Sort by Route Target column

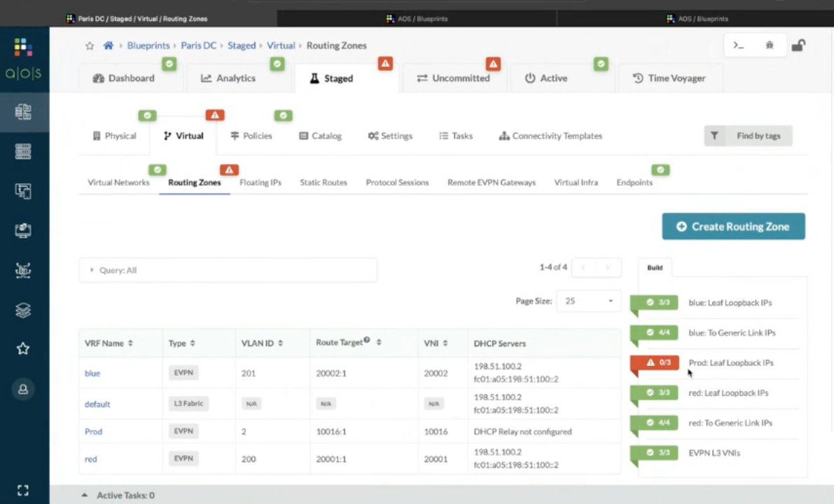[x=378, y=342]
